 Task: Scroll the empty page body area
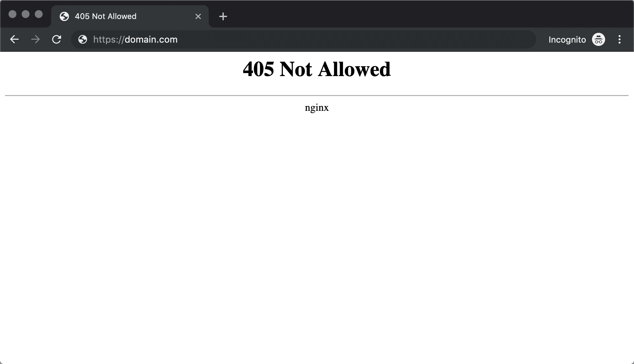(317, 239)
